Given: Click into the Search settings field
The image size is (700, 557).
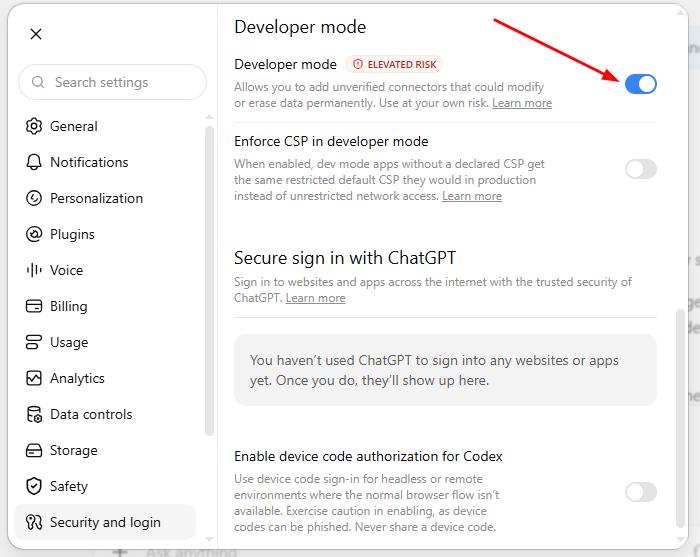Looking at the screenshot, I should [x=112, y=82].
